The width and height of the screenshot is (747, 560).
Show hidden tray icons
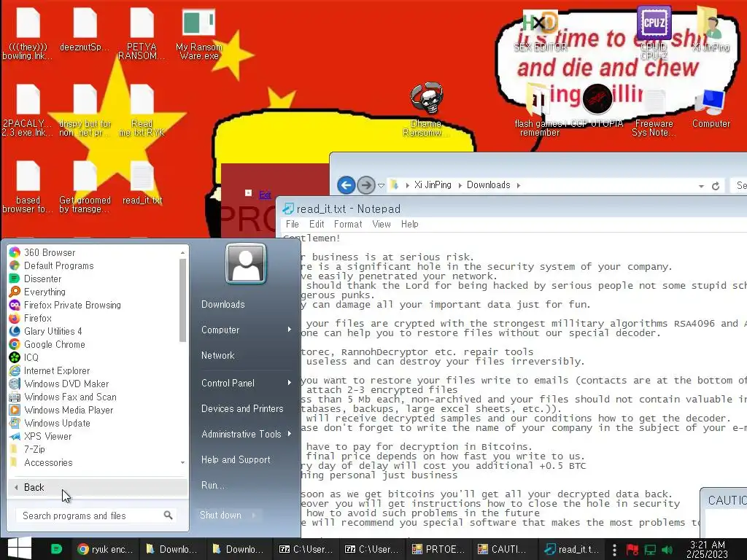point(614,550)
